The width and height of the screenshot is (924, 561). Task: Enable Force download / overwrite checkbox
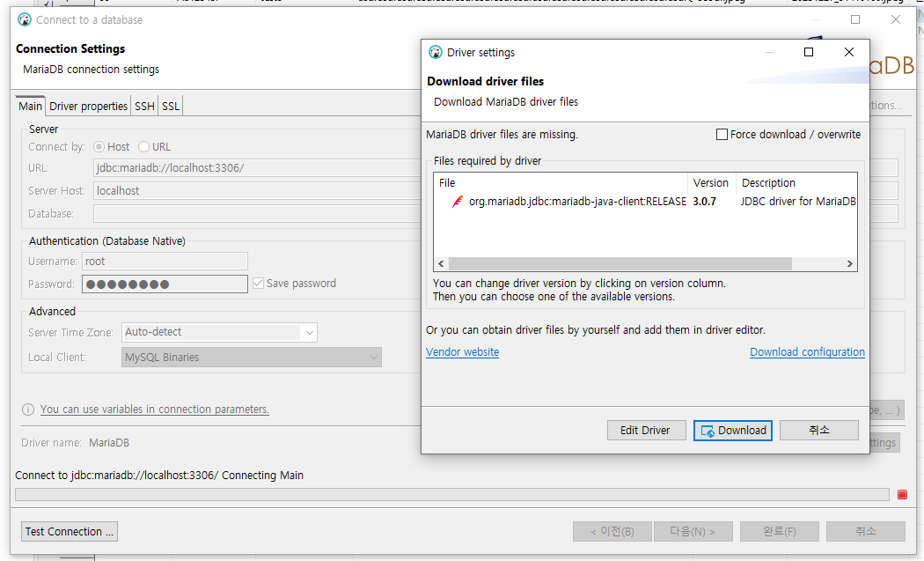pos(722,135)
